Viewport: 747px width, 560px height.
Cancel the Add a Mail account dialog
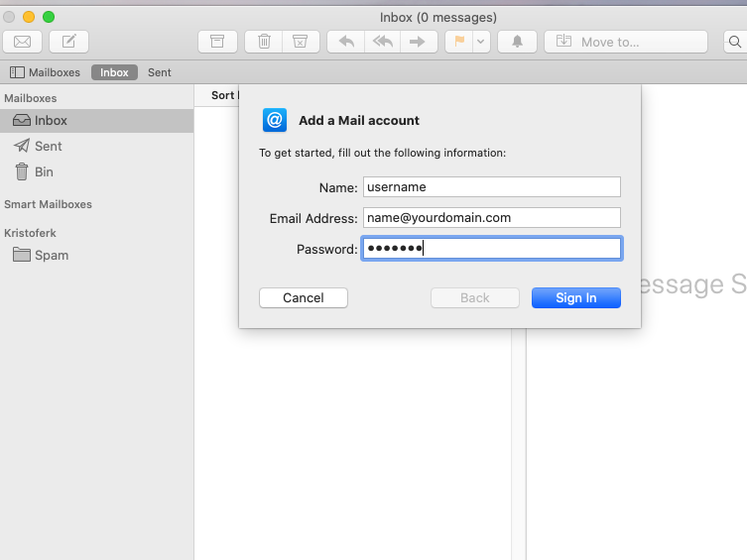304,298
